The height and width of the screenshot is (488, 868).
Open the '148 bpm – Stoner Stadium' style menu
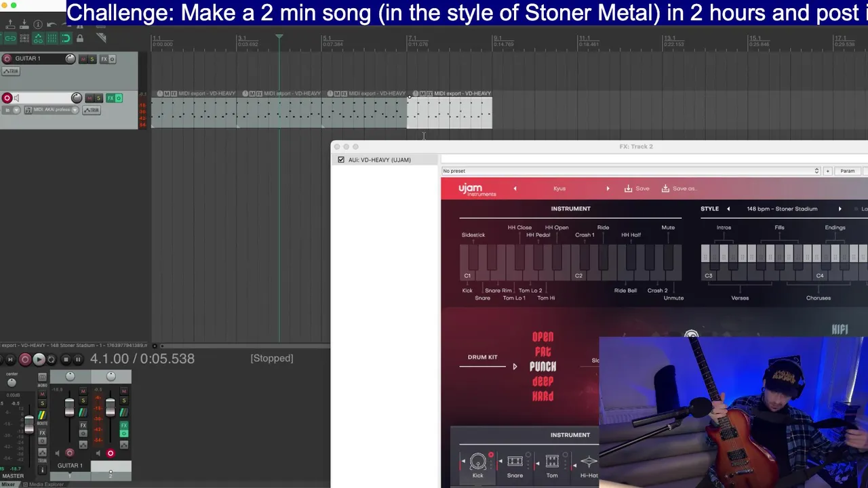coord(782,209)
